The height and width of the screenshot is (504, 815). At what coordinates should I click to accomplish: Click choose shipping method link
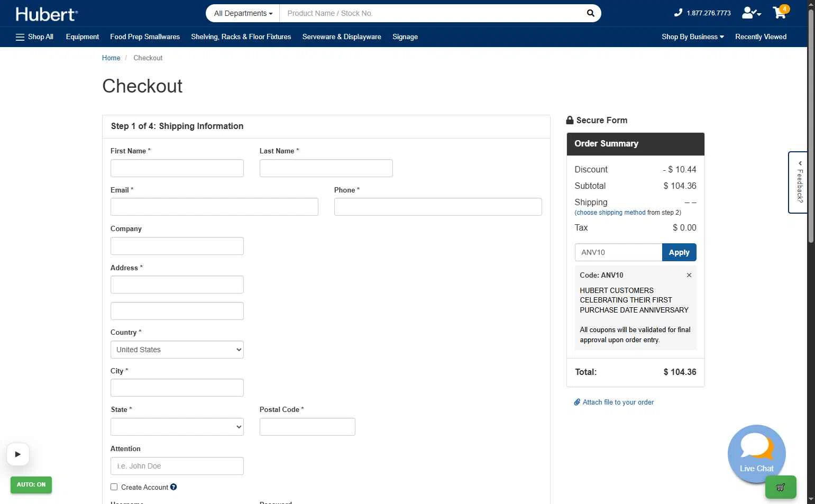(611, 213)
